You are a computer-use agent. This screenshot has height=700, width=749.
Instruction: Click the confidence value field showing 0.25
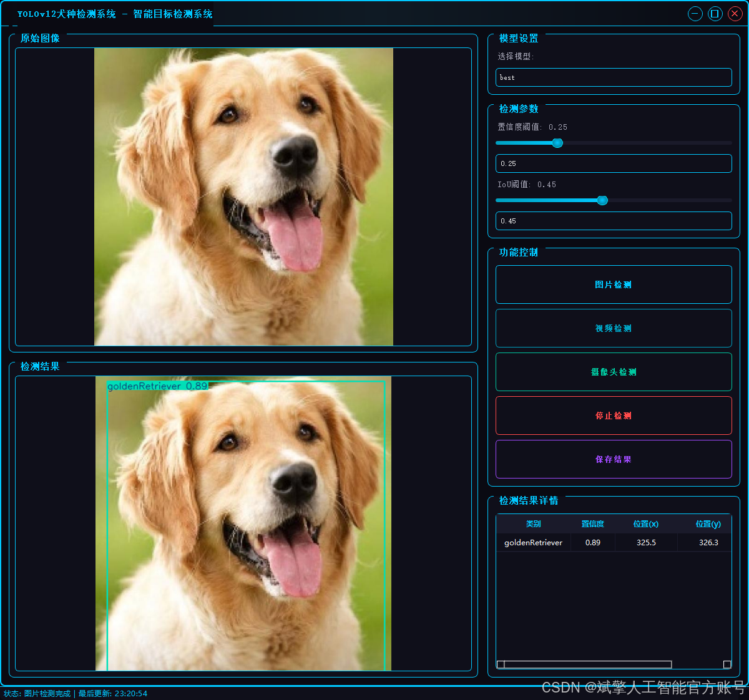point(614,163)
